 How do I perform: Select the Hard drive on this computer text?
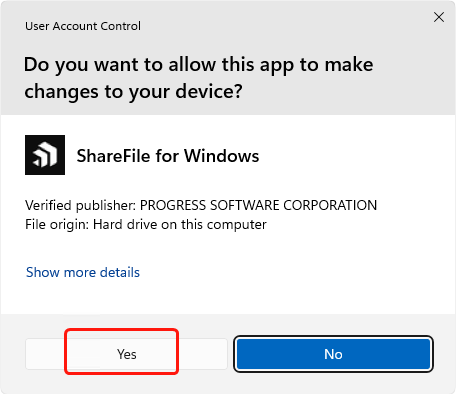coord(180,224)
